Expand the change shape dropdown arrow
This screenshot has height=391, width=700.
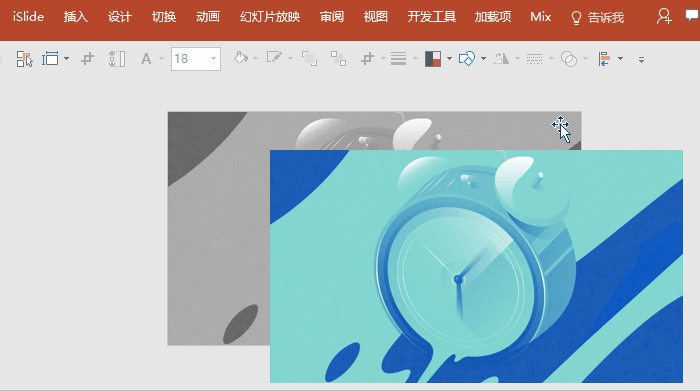(483, 58)
